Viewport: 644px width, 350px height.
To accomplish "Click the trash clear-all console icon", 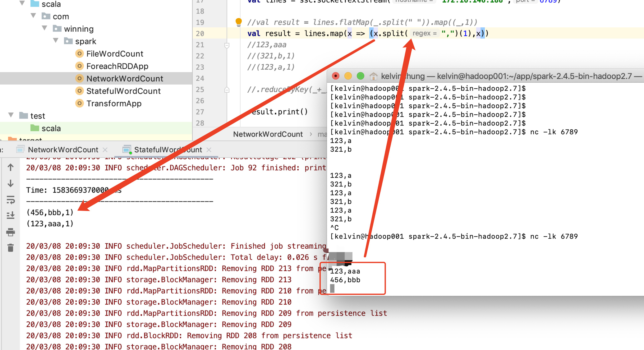I will tap(11, 248).
